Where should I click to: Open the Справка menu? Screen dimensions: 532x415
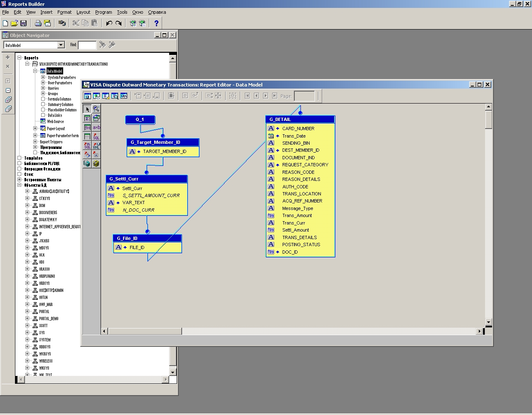click(157, 12)
